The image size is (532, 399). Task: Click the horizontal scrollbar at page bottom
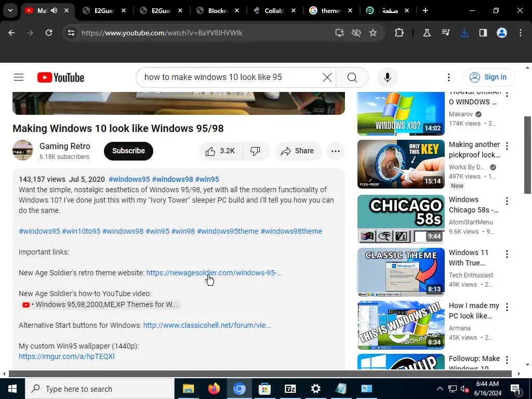[260, 374]
